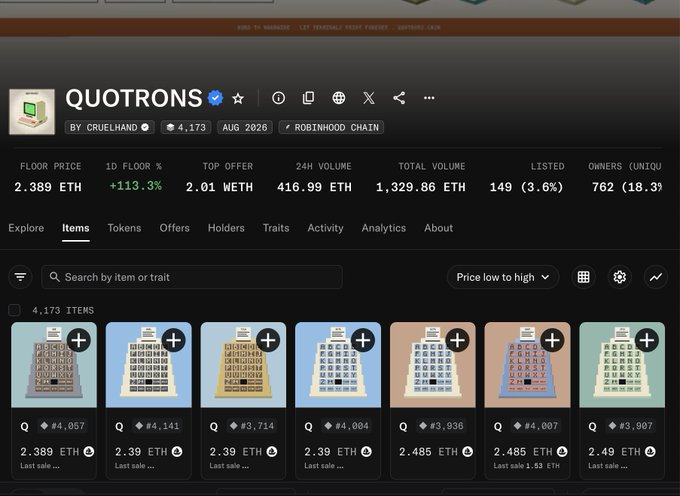This screenshot has height=496, width=680.
Task: Open more options ellipsis menu
Action: (x=429, y=98)
